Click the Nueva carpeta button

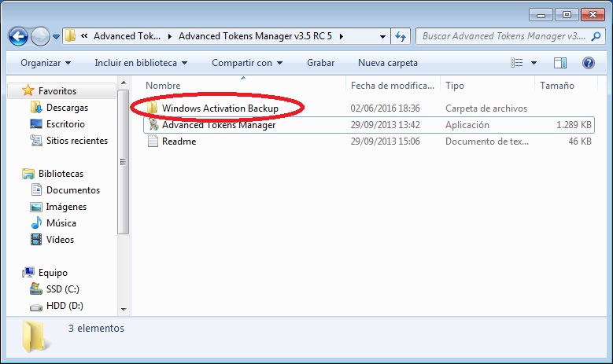(387, 63)
